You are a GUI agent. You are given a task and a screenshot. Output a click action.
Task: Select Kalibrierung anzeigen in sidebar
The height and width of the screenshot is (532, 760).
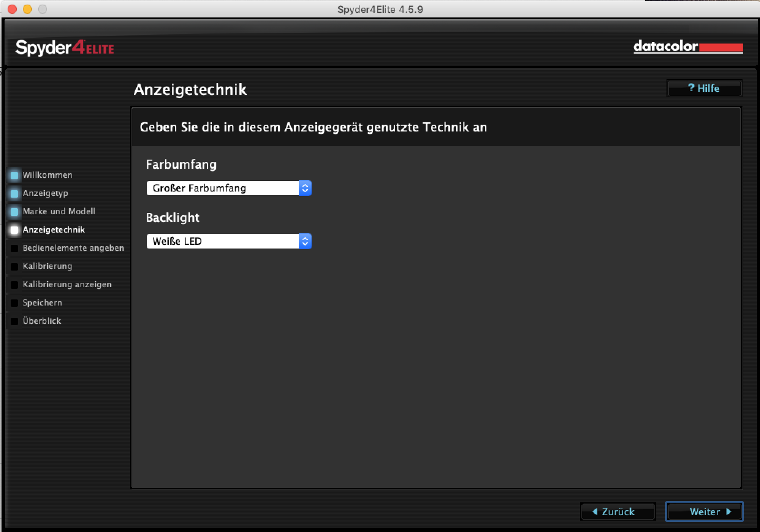tap(67, 285)
